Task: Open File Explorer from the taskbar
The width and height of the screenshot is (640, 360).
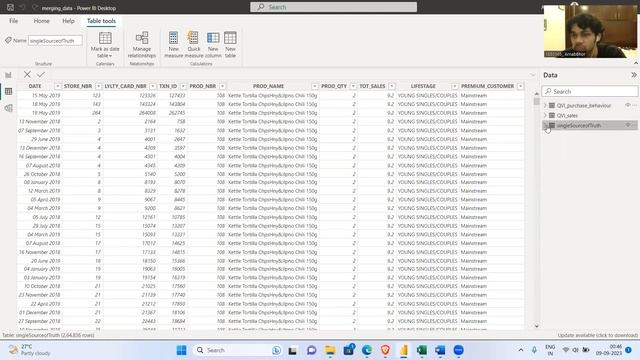Action: tap(330, 350)
